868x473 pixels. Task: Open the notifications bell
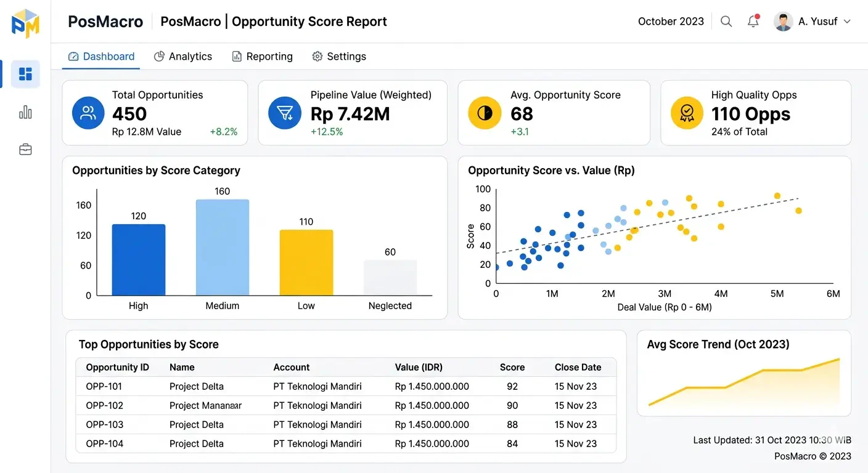click(753, 22)
